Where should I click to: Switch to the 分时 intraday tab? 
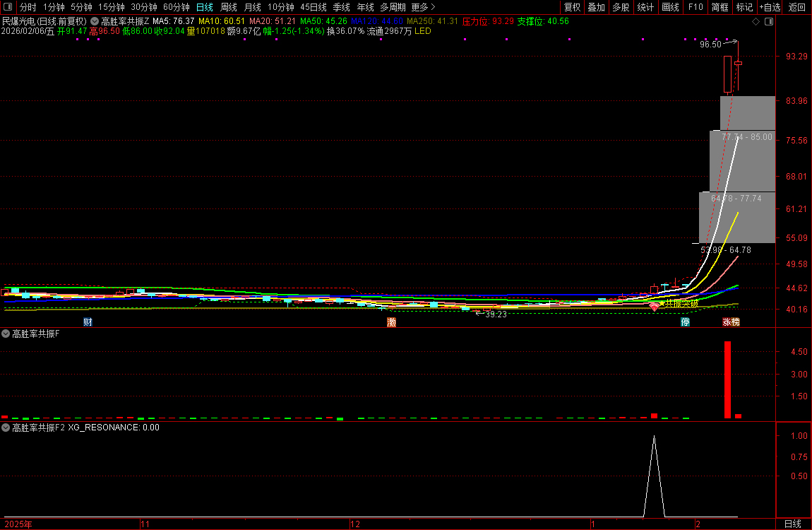coord(28,7)
